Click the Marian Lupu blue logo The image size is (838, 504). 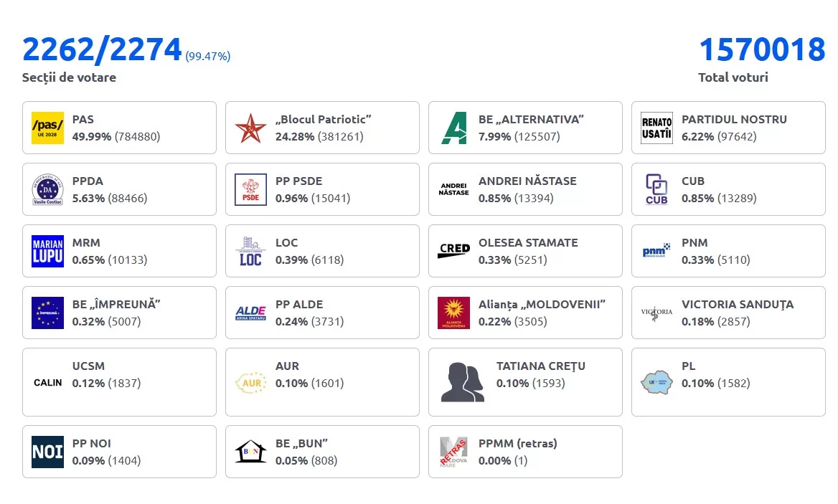coord(47,251)
